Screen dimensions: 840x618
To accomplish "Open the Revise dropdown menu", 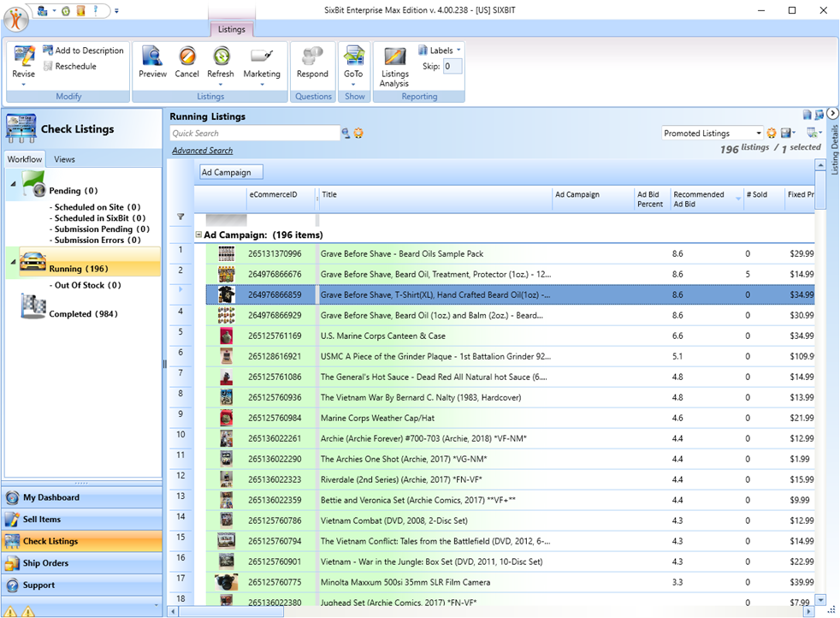I will (x=24, y=84).
